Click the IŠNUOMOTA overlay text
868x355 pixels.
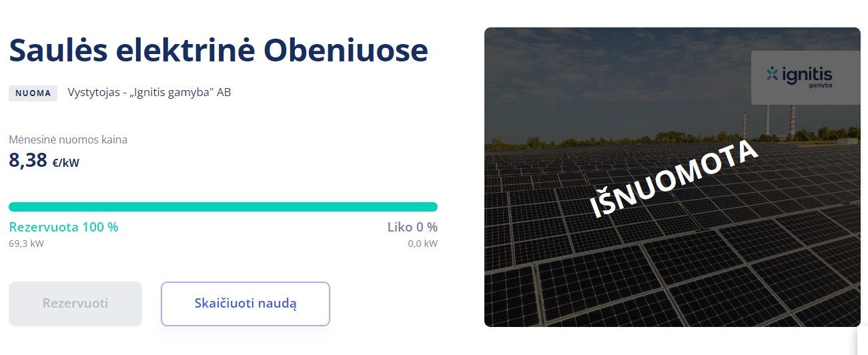click(674, 178)
